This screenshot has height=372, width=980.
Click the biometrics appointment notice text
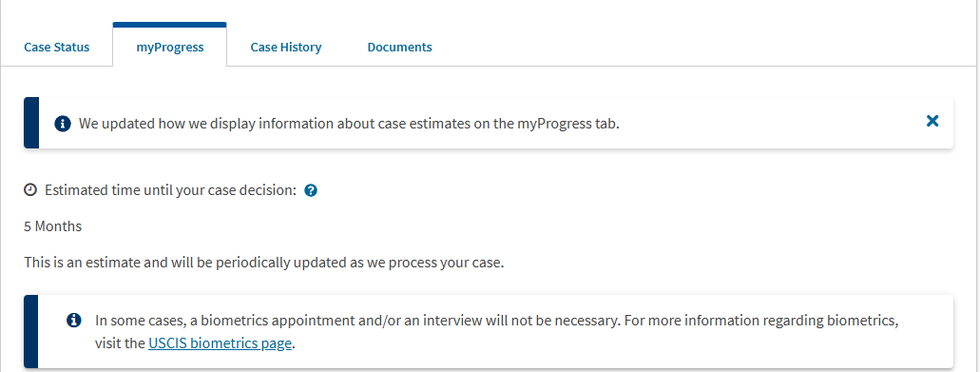point(497,332)
